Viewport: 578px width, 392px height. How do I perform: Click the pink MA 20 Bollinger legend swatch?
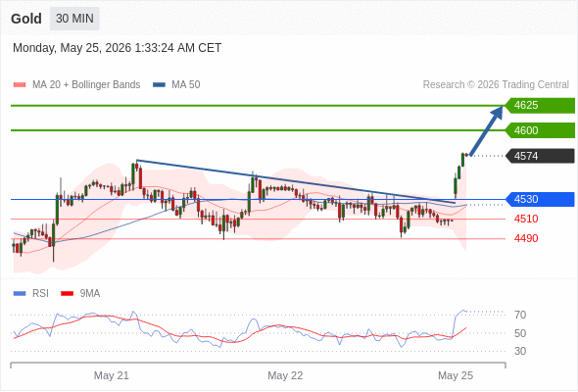click(x=20, y=85)
